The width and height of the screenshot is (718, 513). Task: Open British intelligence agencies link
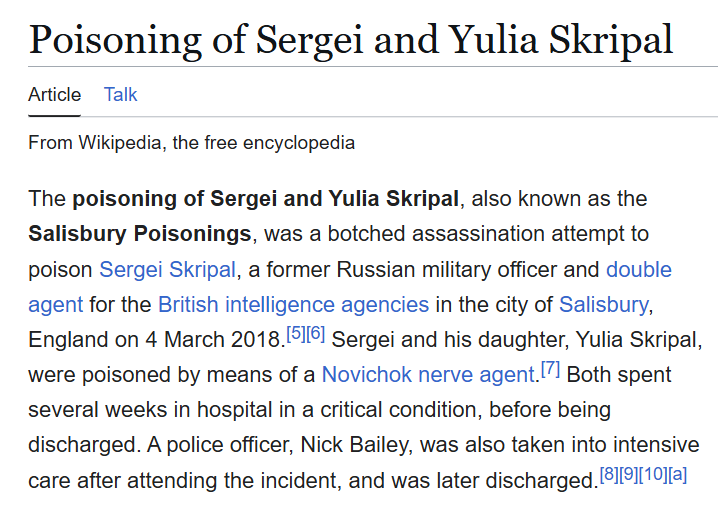tap(294, 305)
